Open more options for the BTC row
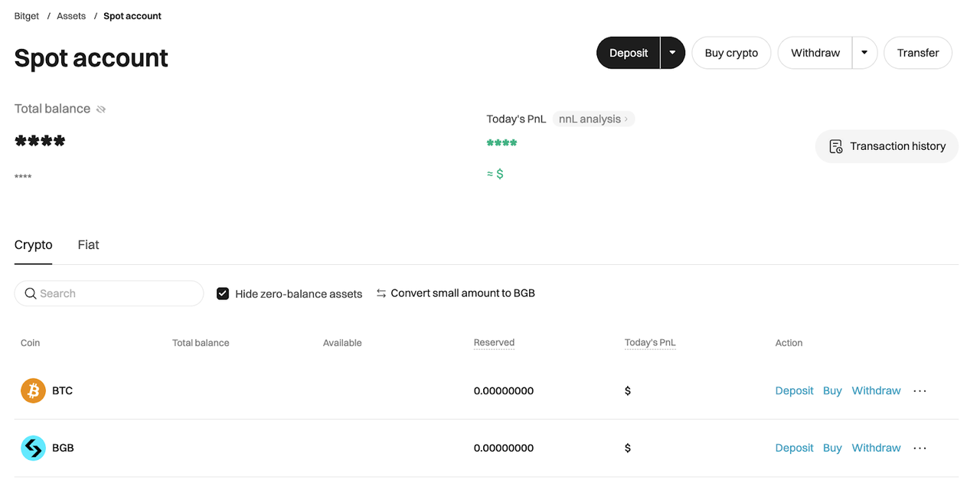The width and height of the screenshot is (980, 493). [920, 390]
